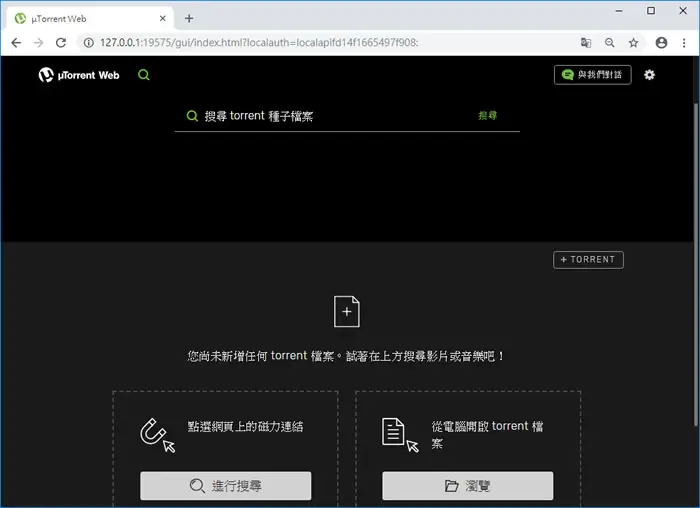Click the magnet link cursor icon
Screen dimensions: 700x508
pos(158,435)
